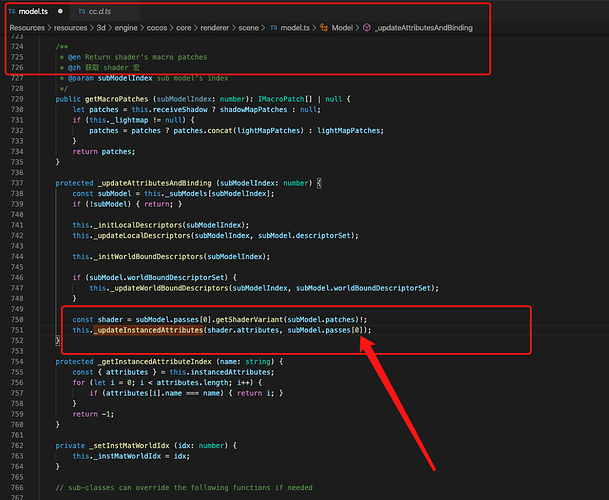Click _initWorldBoundDescriptors call
The width and height of the screenshot is (609, 500).
coord(148,257)
